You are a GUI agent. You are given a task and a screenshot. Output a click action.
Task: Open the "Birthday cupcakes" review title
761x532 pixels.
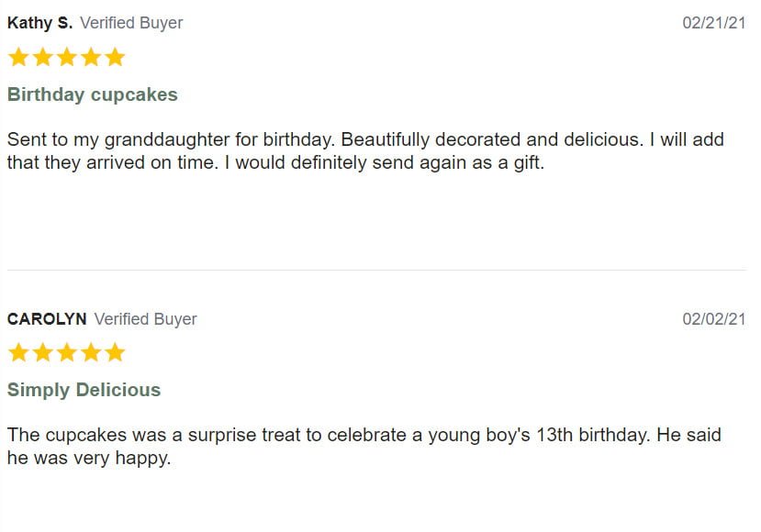pos(93,94)
